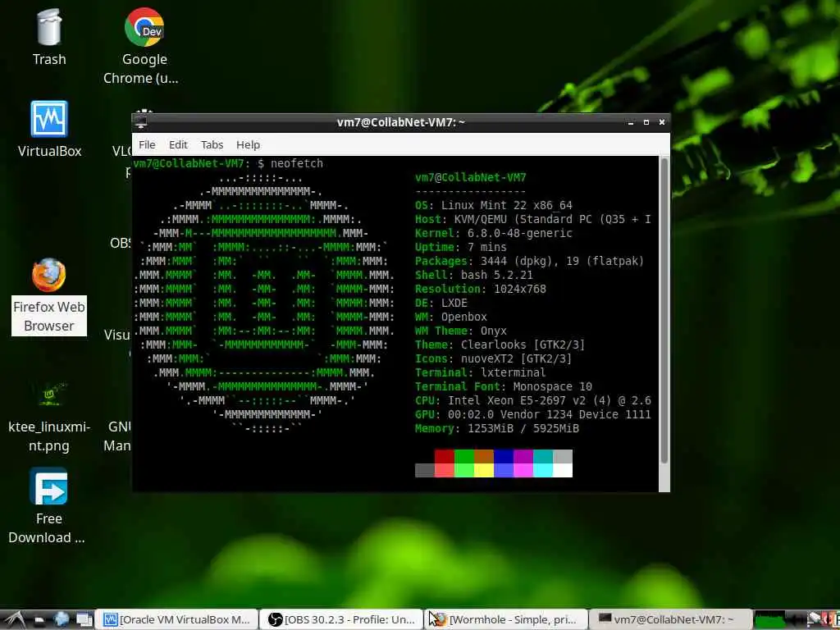Screen dimensions: 840x630
Task: Open Free Download Manager desktop icon
Action: point(47,505)
